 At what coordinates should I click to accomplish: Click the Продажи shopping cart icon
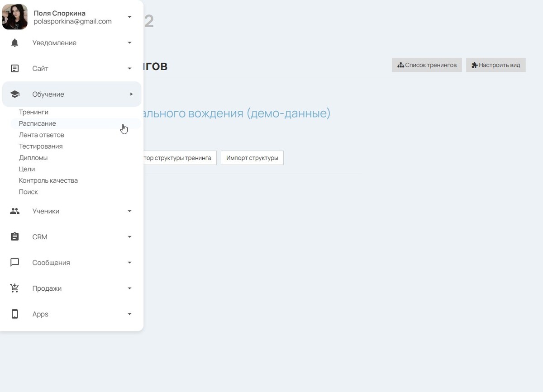(15, 288)
